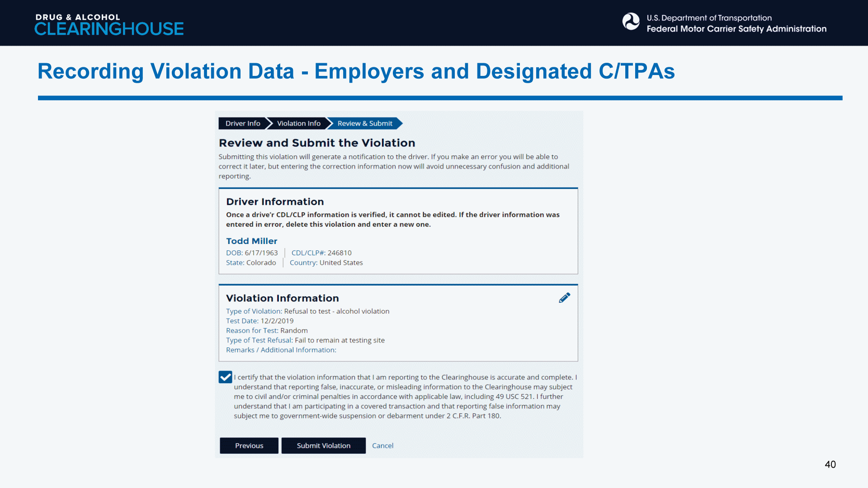868x488 pixels.
Task: Click the Review and Submit the Violation heading
Action: [x=316, y=143]
